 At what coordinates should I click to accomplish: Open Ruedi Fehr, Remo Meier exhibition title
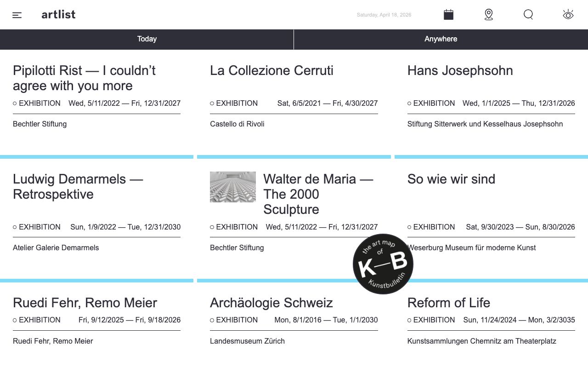pyautogui.click(x=85, y=303)
